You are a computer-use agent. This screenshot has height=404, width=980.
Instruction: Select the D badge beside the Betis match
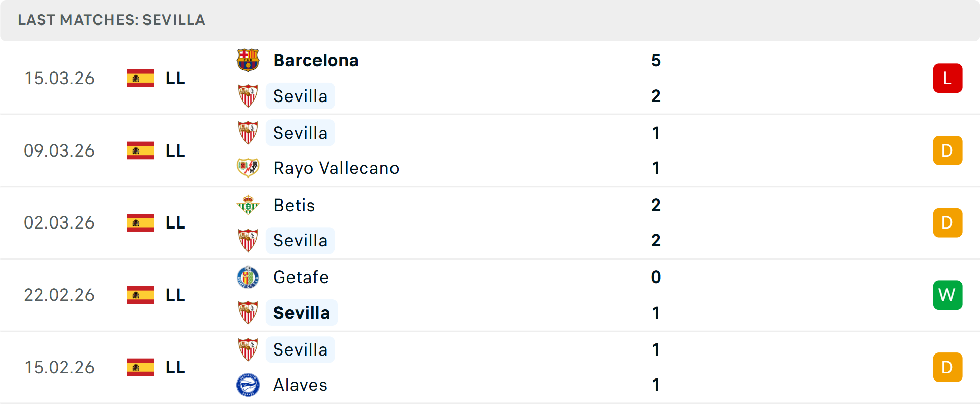[948, 222]
